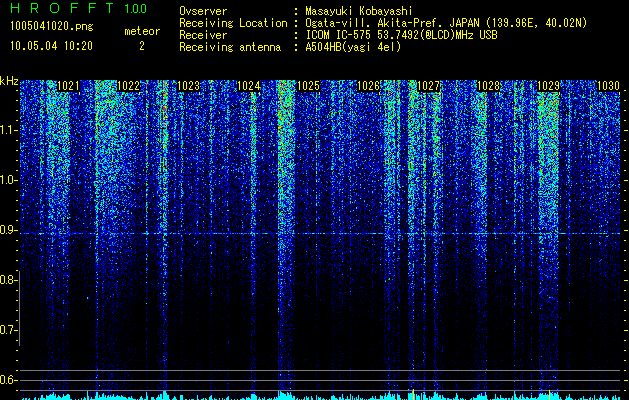The image size is (629, 400).
Task: Click the 0.8 kHz axis label
Action: (x=8, y=280)
